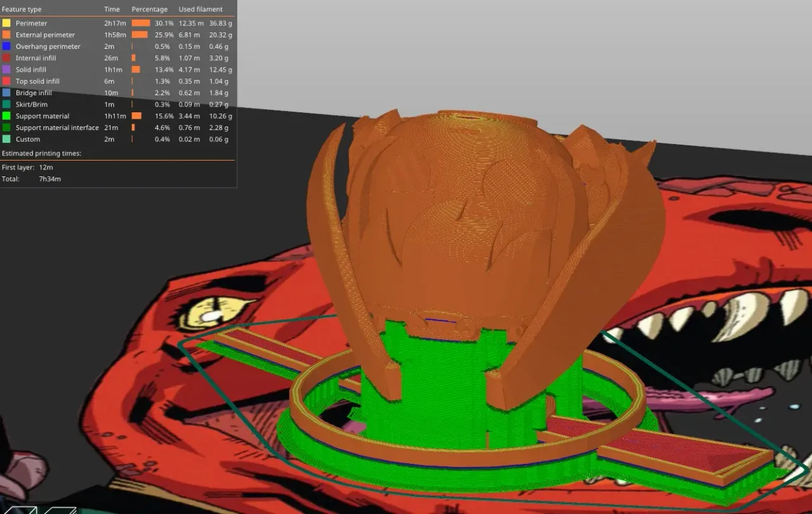
Task: Click the 10.26 g Support material weight
Action: (x=221, y=116)
